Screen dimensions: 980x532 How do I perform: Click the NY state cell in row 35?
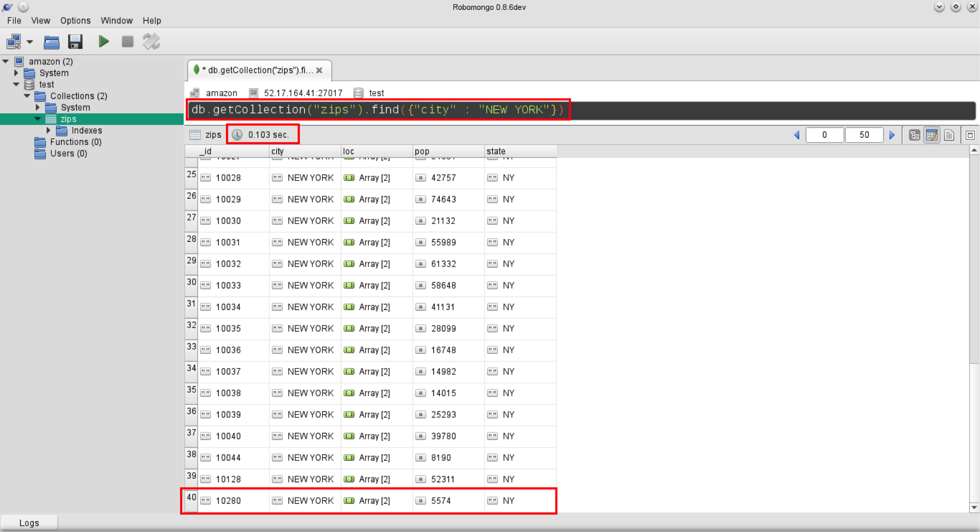(x=520, y=393)
